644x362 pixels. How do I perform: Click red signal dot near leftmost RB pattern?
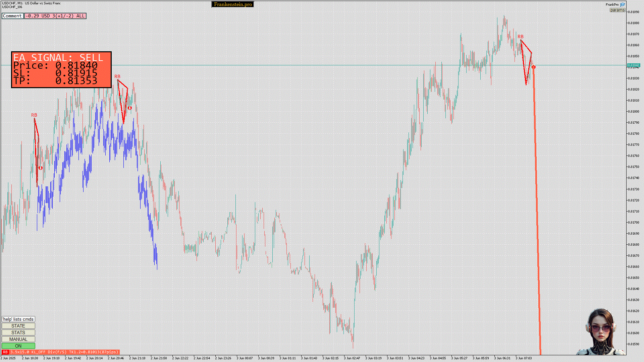click(x=41, y=168)
